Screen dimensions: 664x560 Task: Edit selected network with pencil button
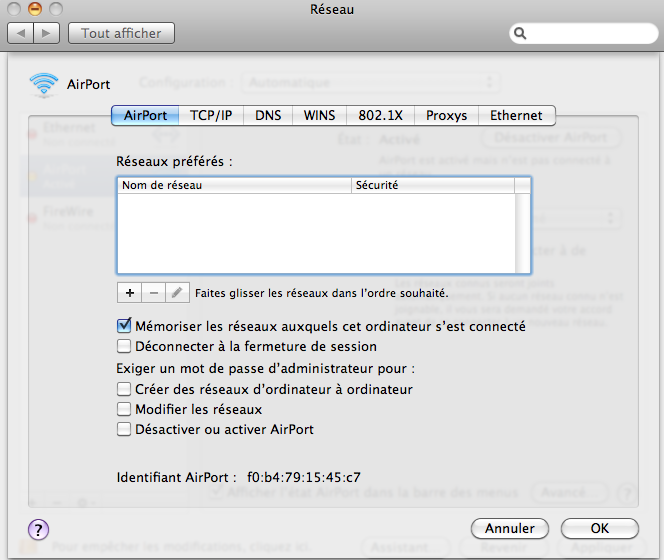(x=177, y=293)
